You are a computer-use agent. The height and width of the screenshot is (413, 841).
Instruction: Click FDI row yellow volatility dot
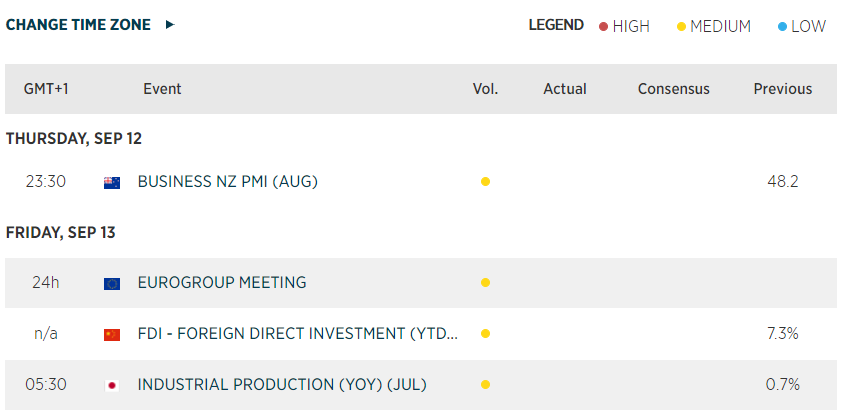(485, 334)
